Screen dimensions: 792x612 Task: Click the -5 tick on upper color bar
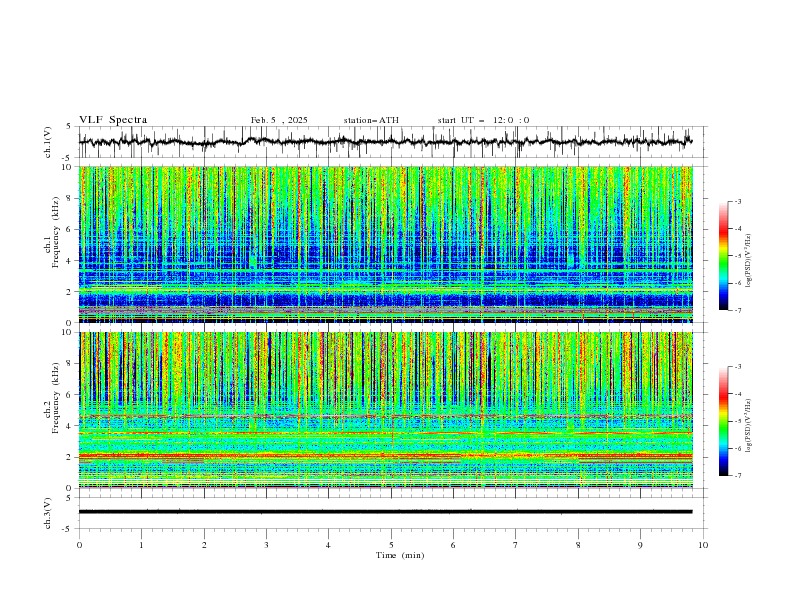[738, 256]
